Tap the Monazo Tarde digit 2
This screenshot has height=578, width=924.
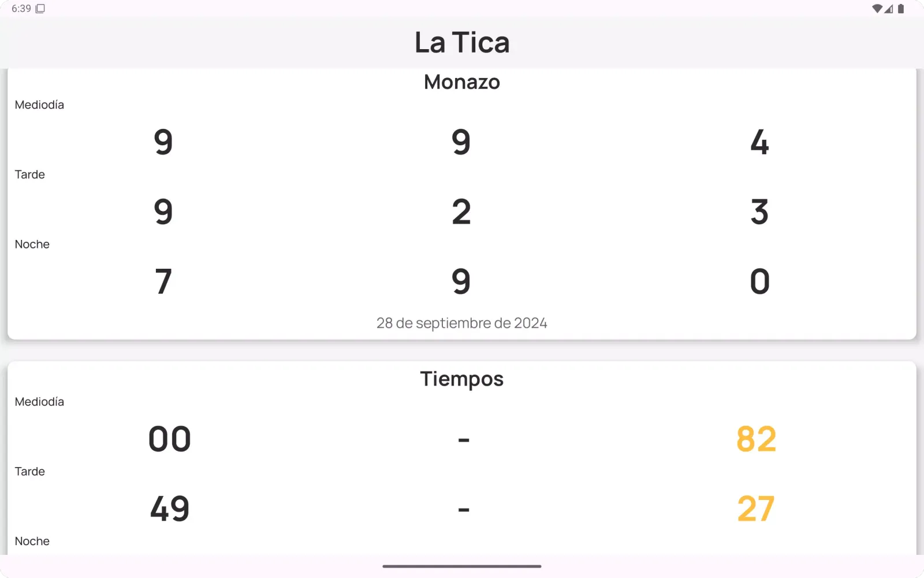[461, 212]
